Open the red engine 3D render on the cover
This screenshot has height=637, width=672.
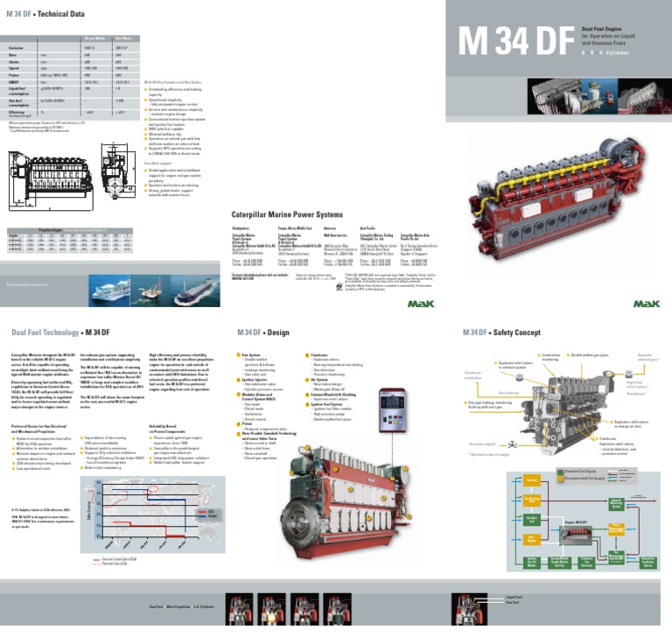[560, 199]
